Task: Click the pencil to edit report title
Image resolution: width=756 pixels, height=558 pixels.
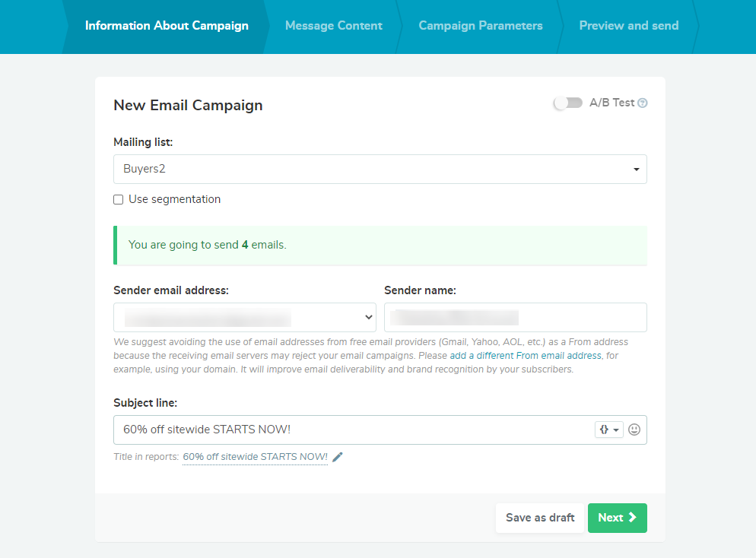Action: tap(337, 457)
